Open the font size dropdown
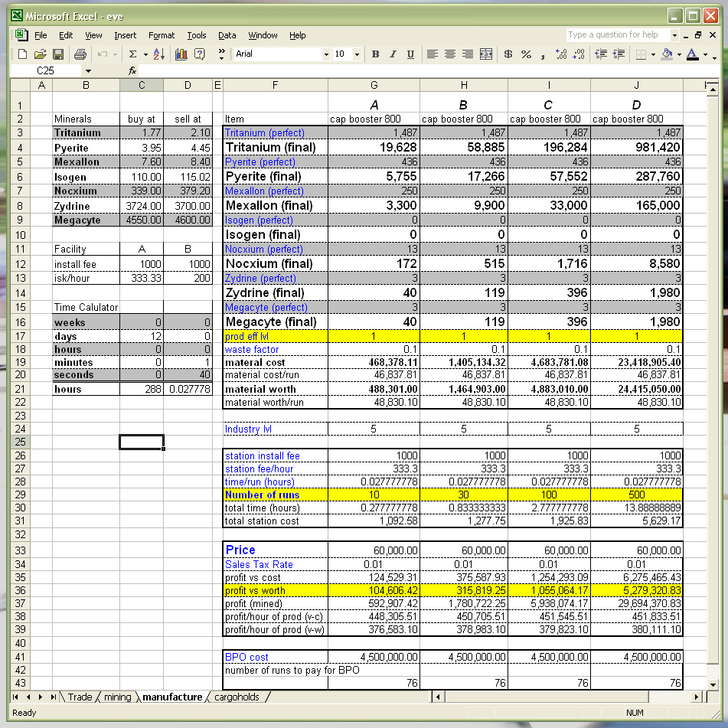 [357, 54]
